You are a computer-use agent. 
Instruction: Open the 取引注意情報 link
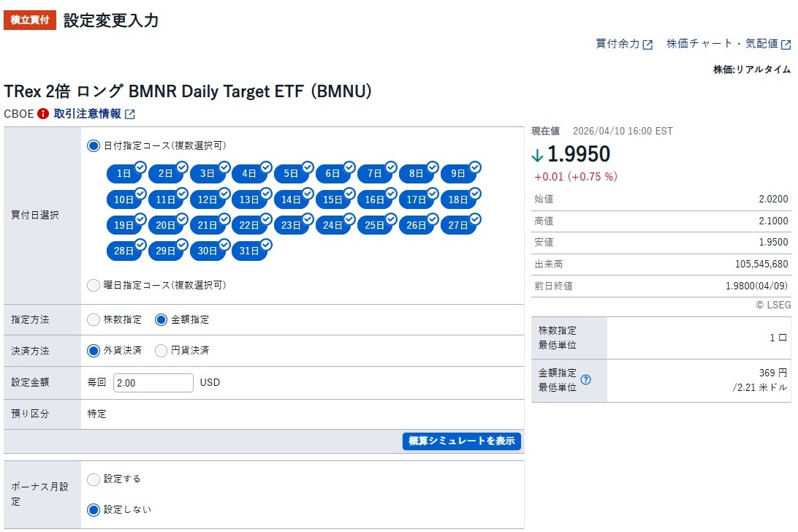click(x=94, y=114)
